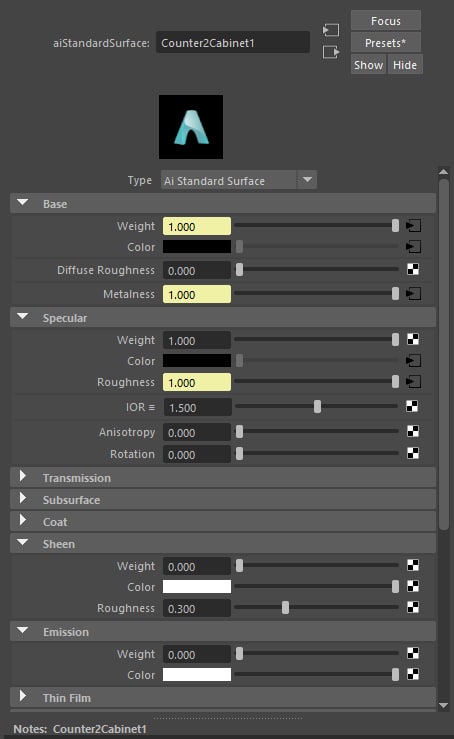The height and width of the screenshot is (739, 454).
Task: Click the Metalness slider handle
Action: click(395, 294)
